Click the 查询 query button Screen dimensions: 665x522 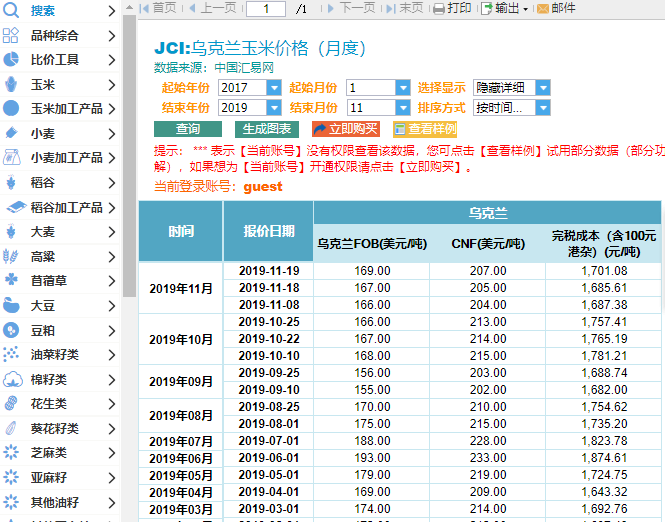tap(188, 129)
